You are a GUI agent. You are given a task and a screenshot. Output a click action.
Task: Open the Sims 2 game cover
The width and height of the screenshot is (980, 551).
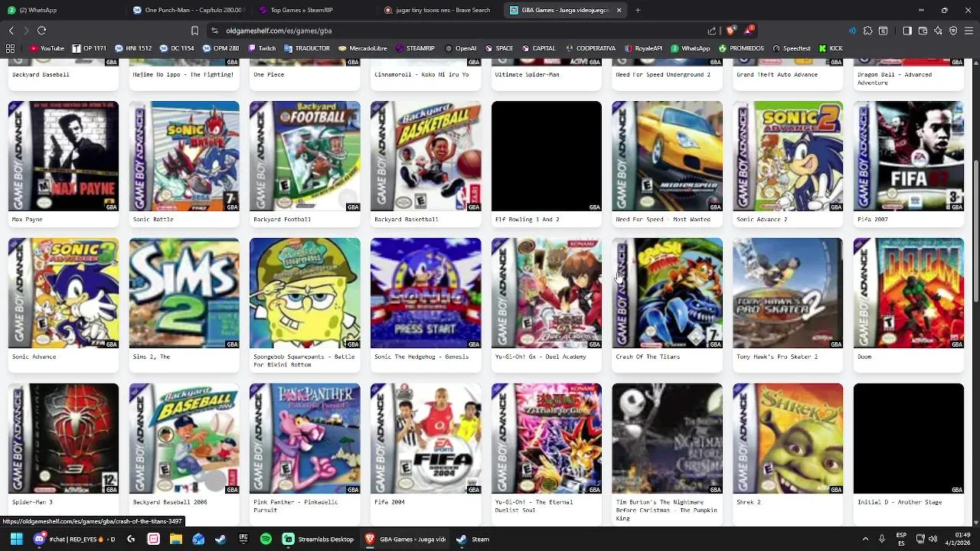pyautogui.click(x=184, y=293)
